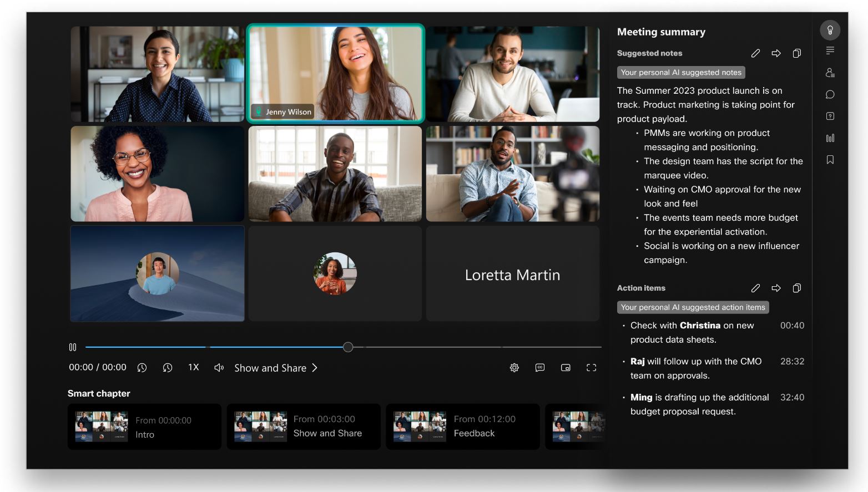Expand the Show and Share chapter chevron
Image resolution: width=868 pixels, height=492 pixels.
(x=315, y=368)
